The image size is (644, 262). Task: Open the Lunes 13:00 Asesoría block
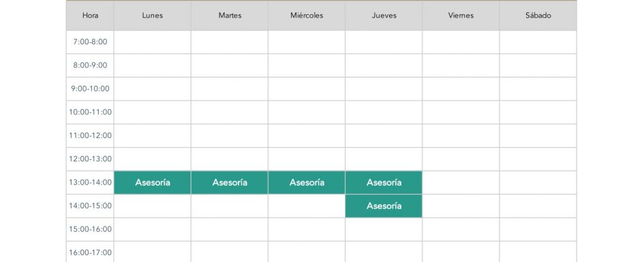tap(153, 182)
